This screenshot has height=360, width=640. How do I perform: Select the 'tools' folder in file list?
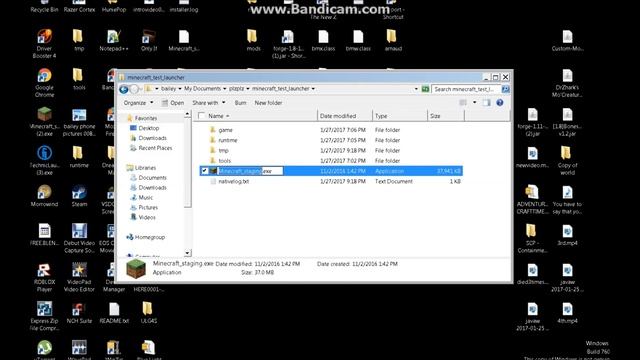pyautogui.click(x=331, y=161)
